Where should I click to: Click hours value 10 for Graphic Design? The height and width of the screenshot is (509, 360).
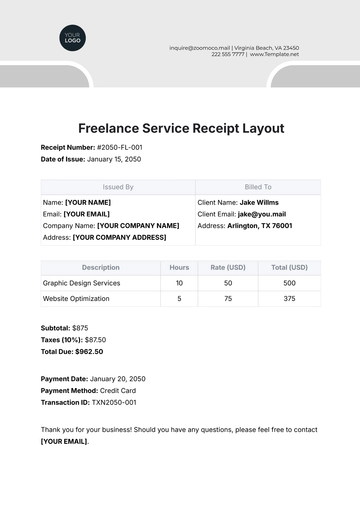coord(179,283)
